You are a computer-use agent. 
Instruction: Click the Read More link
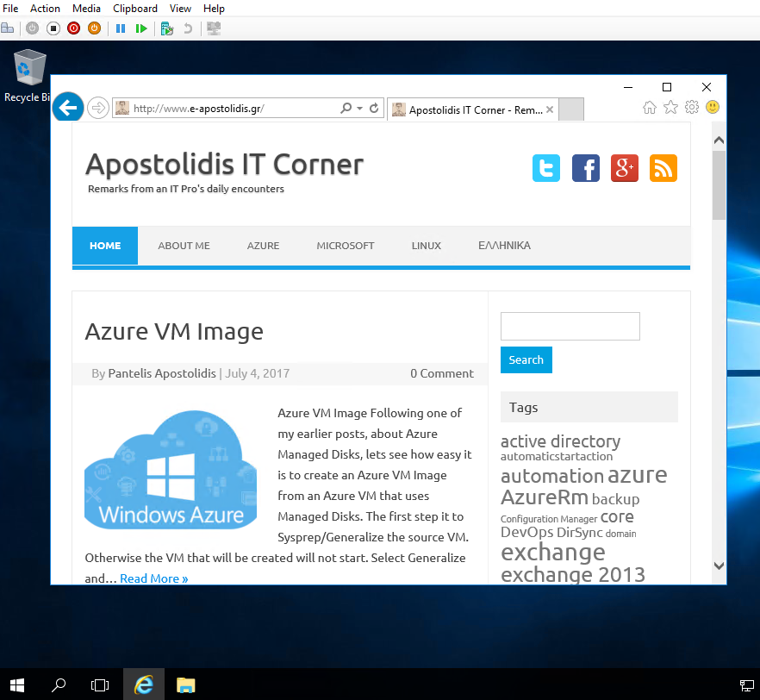click(x=153, y=578)
